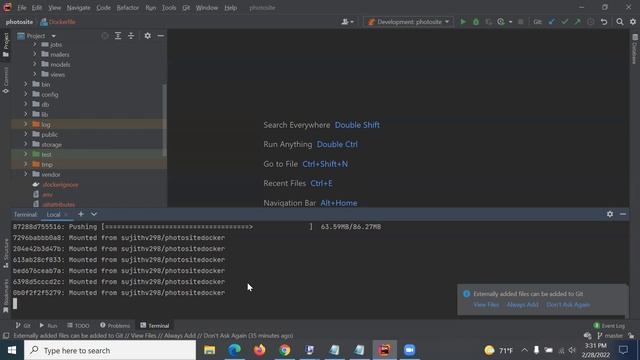Open the run configuration dropdown
This screenshot has width=640, height=360.
click(x=409, y=22)
